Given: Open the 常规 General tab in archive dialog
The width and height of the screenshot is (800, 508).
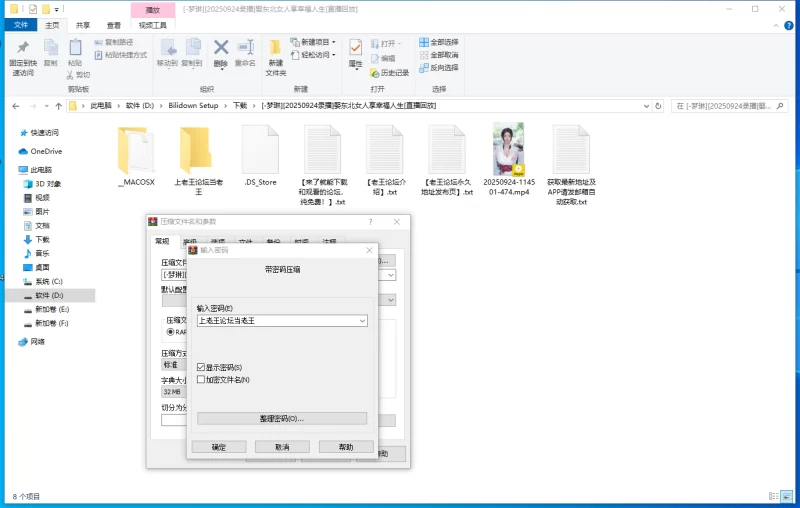Looking at the screenshot, I should pos(162,241).
